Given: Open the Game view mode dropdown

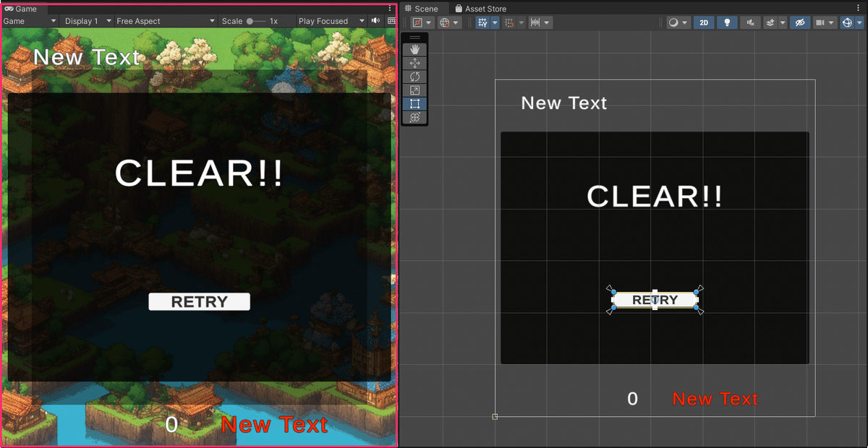Looking at the screenshot, I should (x=30, y=21).
